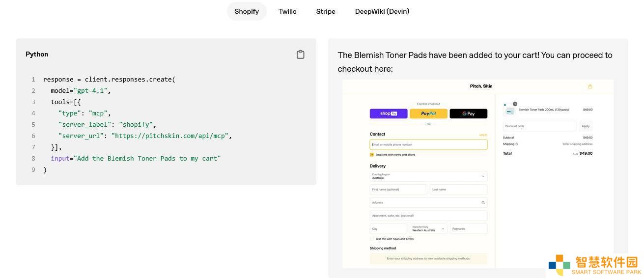Check Text me with news and offers
The width and height of the screenshot is (644, 278).
372,239
